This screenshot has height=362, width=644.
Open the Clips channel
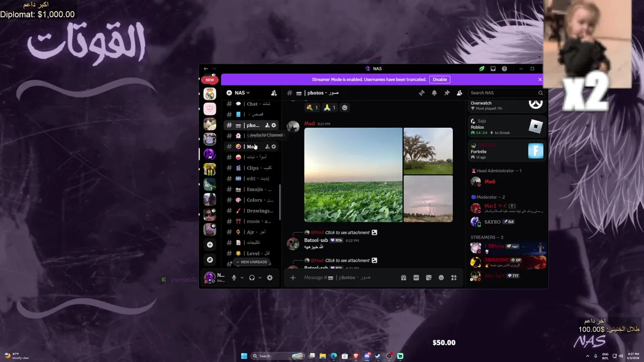coord(252,168)
